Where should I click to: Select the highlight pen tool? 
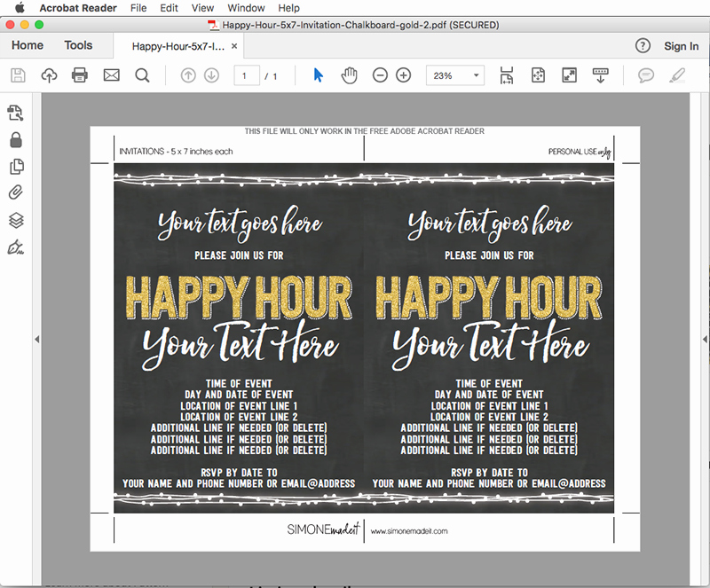677,75
